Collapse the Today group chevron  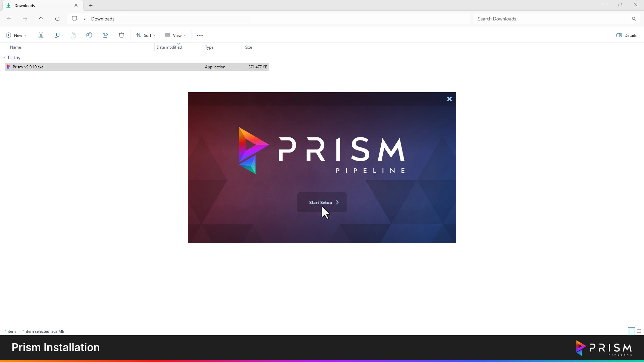(4, 58)
